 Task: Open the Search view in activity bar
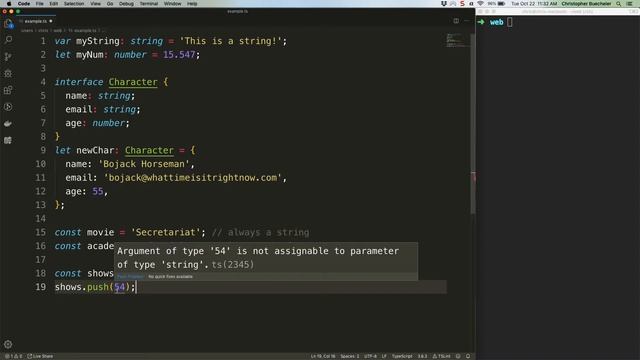[x=8, y=40]
